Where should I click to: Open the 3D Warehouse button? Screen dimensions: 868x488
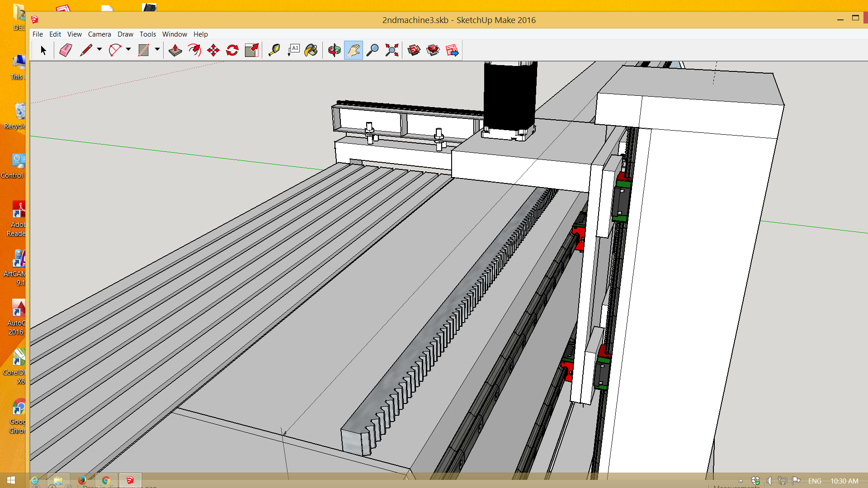414,50
